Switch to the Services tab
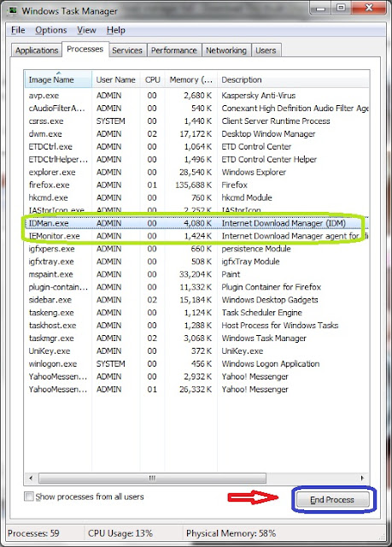Viewport: 392px width, 547px height. 127,50
